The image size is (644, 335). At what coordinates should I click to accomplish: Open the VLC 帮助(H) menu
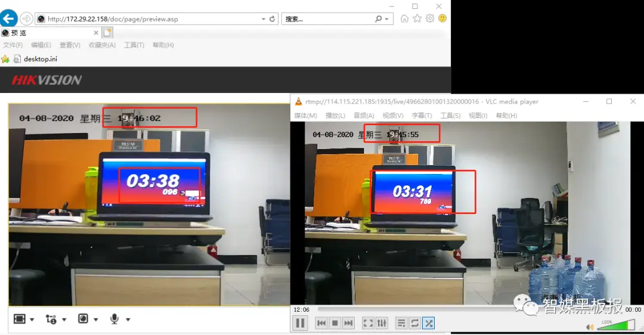pos(506,116)
